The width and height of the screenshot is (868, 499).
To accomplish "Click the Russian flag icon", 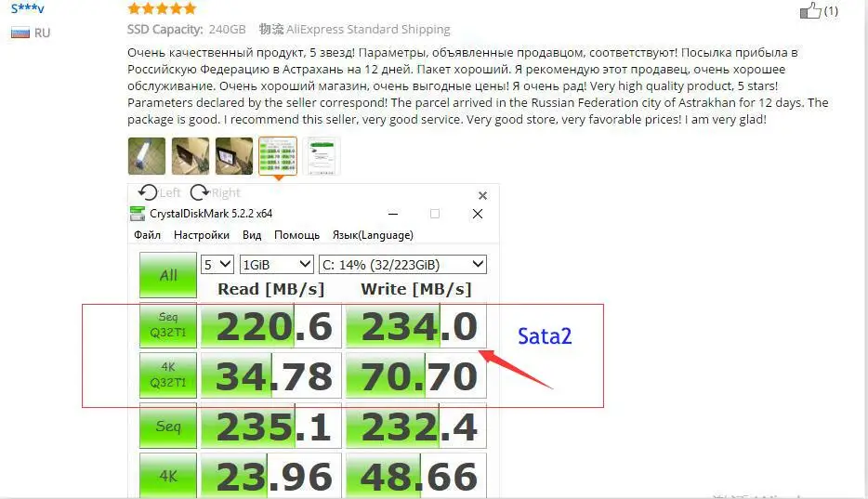I will [x=20, y=33].
